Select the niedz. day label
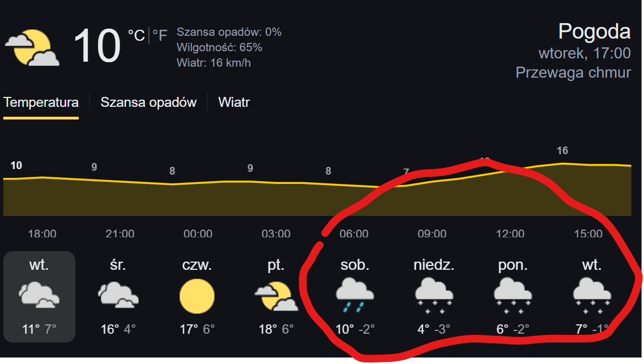 pyautogui.click(x=434, y=265)
